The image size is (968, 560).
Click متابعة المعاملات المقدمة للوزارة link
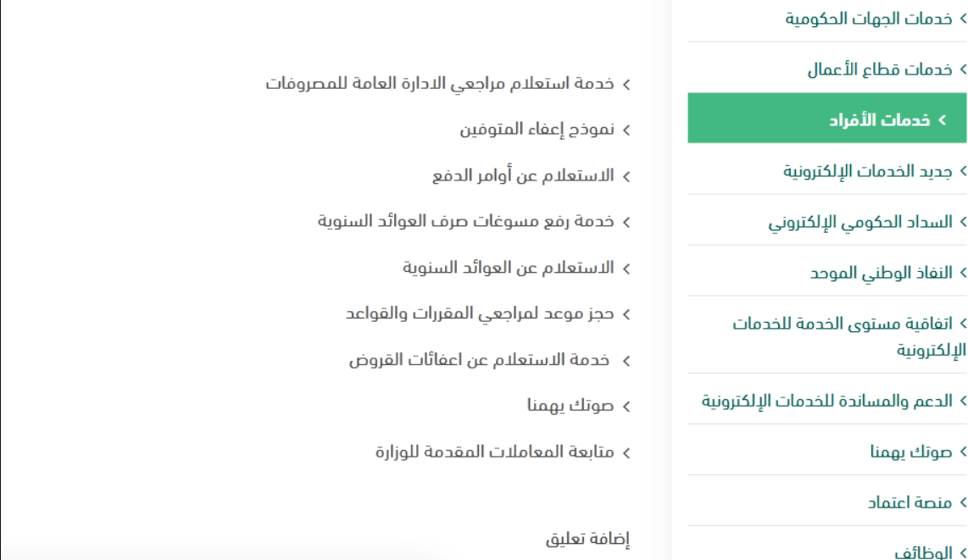click(494, 452)
